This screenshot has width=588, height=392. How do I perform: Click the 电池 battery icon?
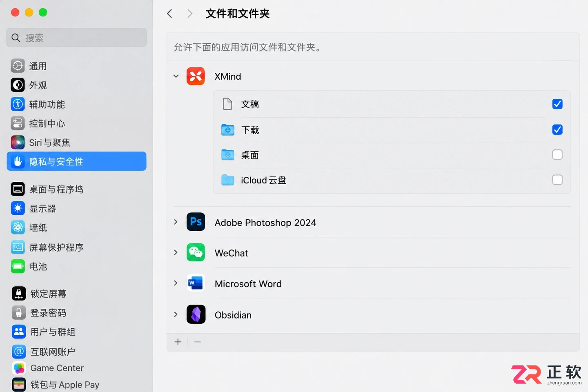coord(18,267)
